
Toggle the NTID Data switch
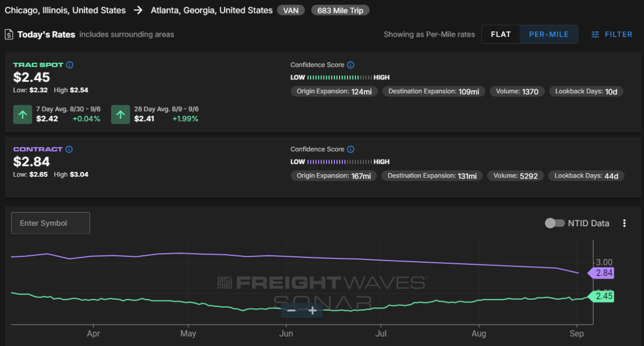coord(554,223)
